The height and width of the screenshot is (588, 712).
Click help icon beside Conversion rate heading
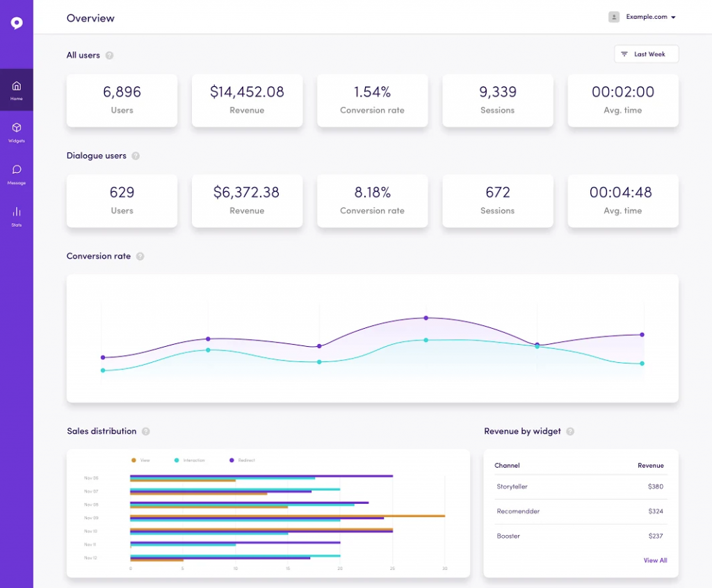pyautogui.click(x=140, y=256)
